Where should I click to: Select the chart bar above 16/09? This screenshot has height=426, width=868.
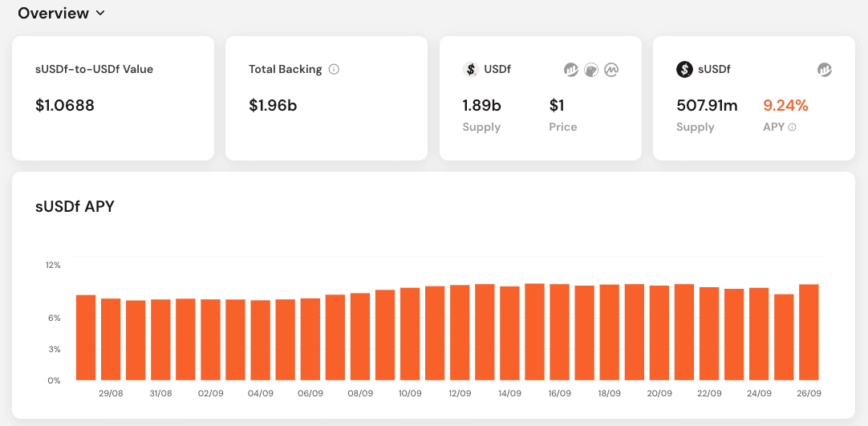coord(560,332)
